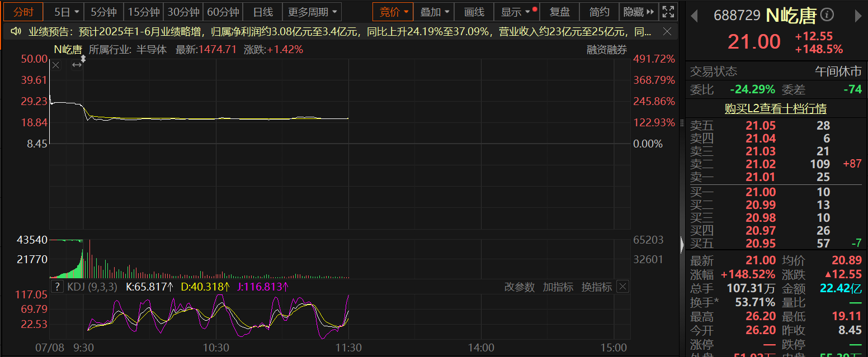Close the 业绩预告 news ticker
This screenshot has width=868, height=357.
point(666,32)
